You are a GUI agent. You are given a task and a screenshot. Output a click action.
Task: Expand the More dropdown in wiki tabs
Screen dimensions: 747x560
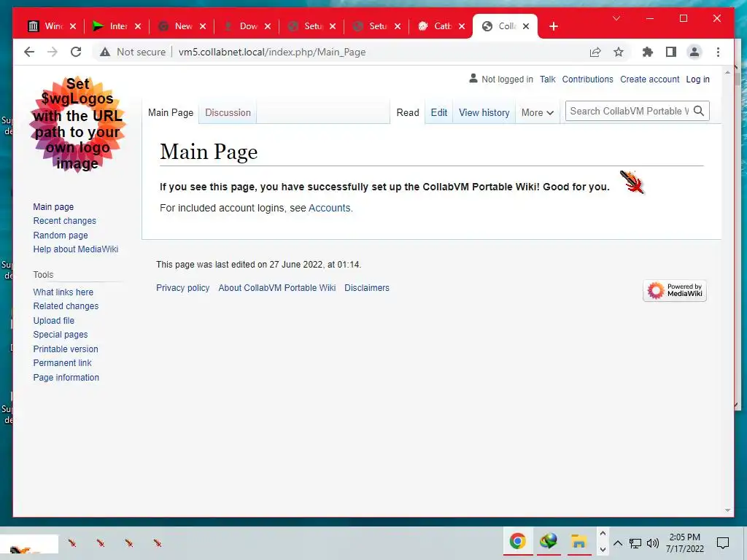coord(538,113)
